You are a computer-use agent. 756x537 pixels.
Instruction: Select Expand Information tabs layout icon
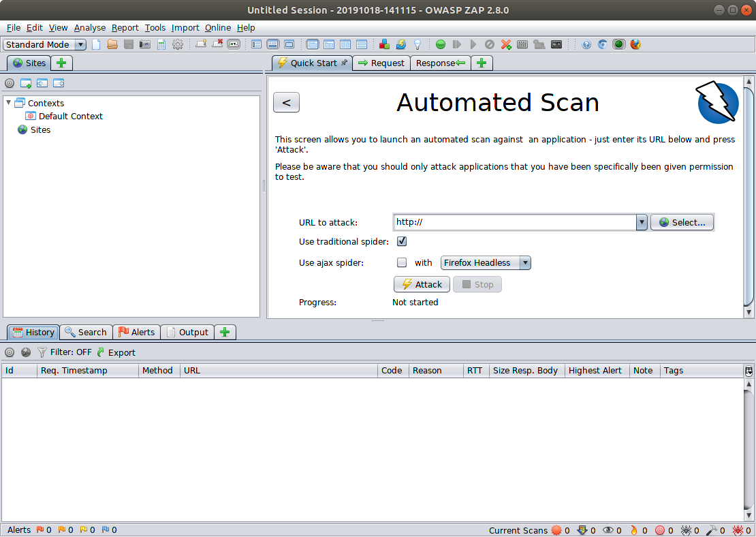point(273,44)
